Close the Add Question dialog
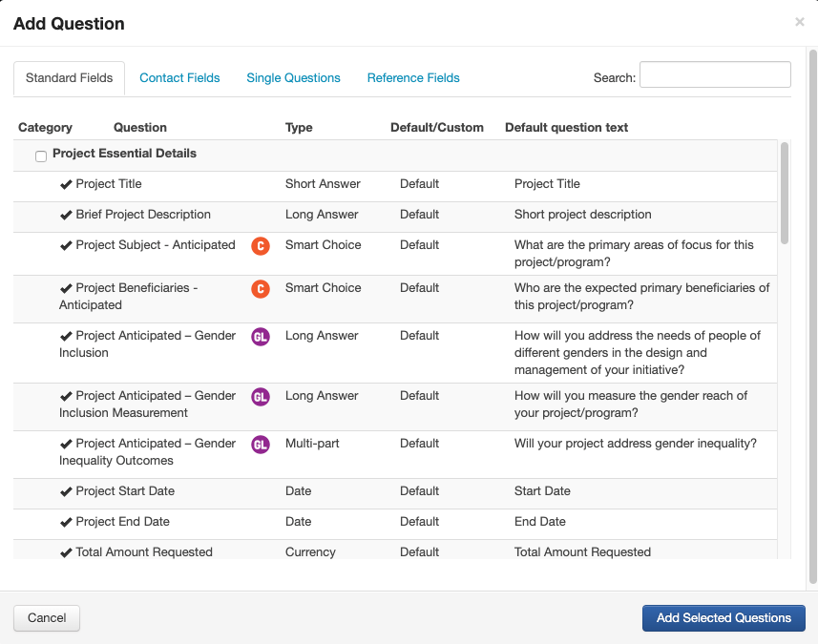 (x=799, y=22)
